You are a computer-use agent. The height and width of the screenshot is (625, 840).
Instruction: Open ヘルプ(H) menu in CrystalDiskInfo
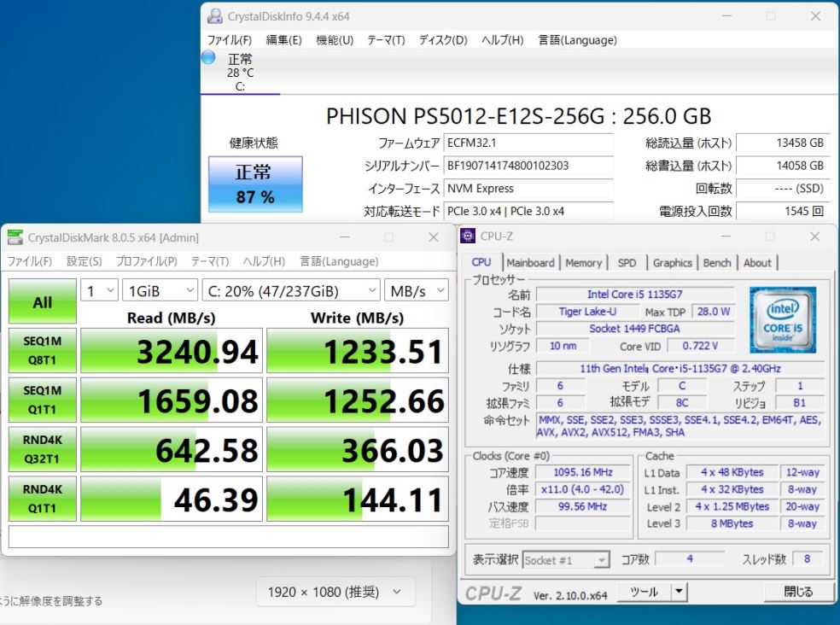[x=503, y=40]
